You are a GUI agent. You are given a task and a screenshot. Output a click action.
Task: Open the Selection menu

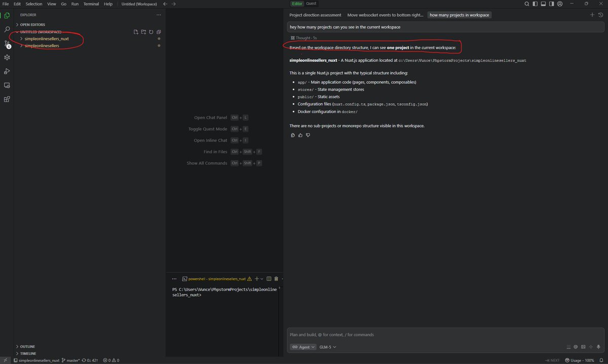[x=34, y=4]
